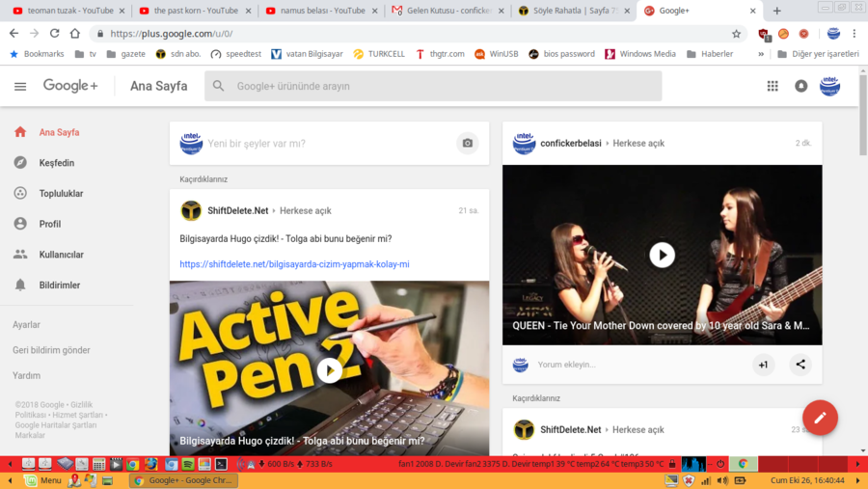Click the clock showing Cum Eki 26
The image size is (868, 489).
807,480
